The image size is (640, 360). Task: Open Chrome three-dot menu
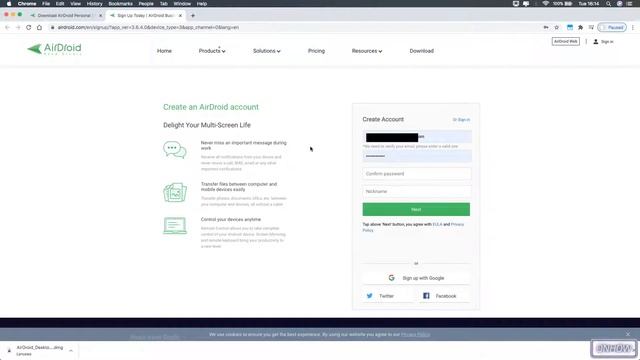tap(633, 27)
